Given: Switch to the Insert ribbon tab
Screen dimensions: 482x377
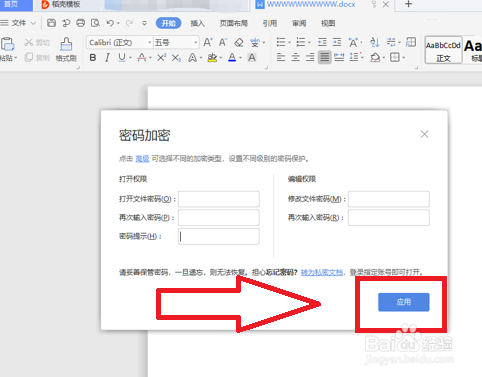Looking at the screenshot, I should (x=197, y=23).
